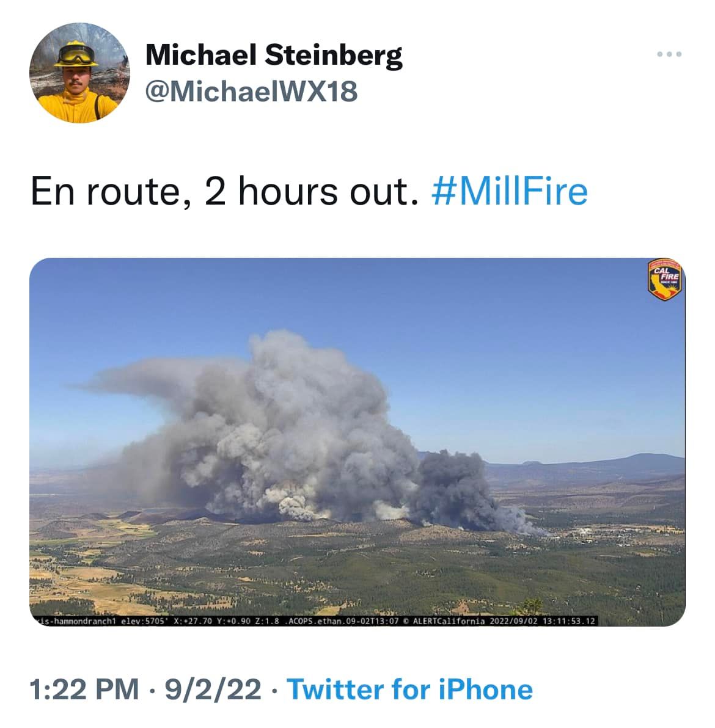Select the 'En route, 2 hours out.' text
The width and height of the screenshot is (715, 728).
coord(224,191)
